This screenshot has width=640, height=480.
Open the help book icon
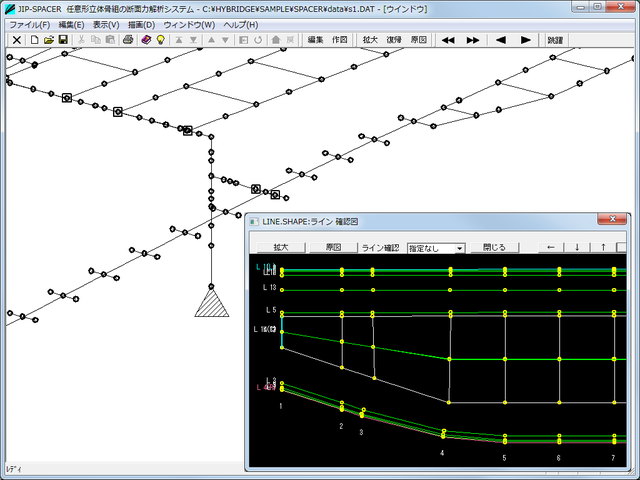tap(146, 40)
